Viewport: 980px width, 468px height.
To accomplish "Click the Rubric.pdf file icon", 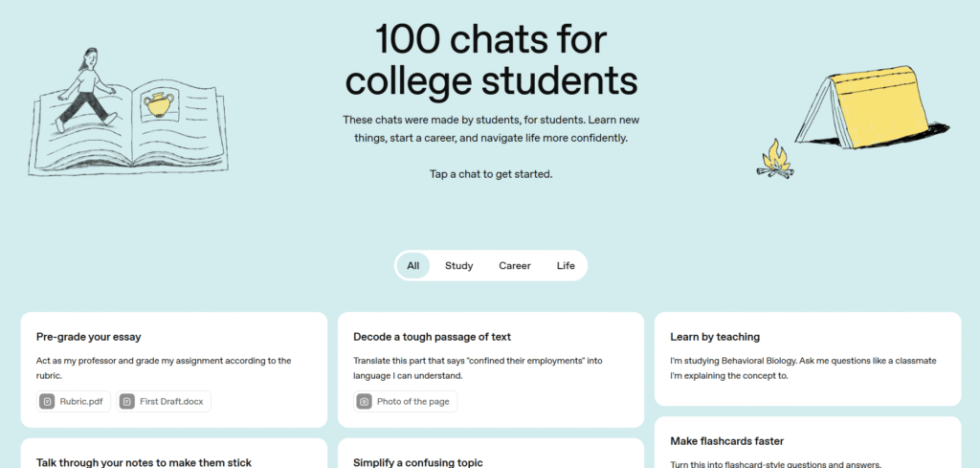I will (47, 402).
